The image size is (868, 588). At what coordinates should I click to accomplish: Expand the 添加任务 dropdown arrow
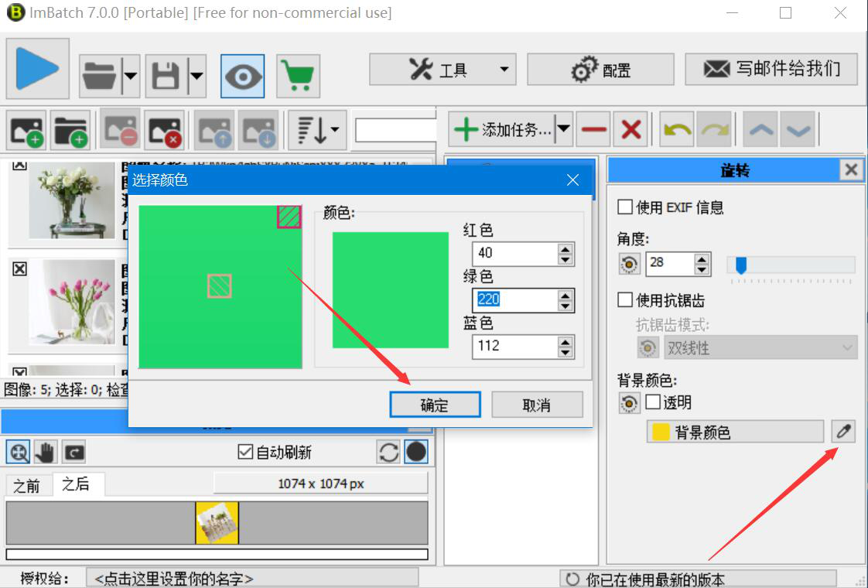point(563,129)
